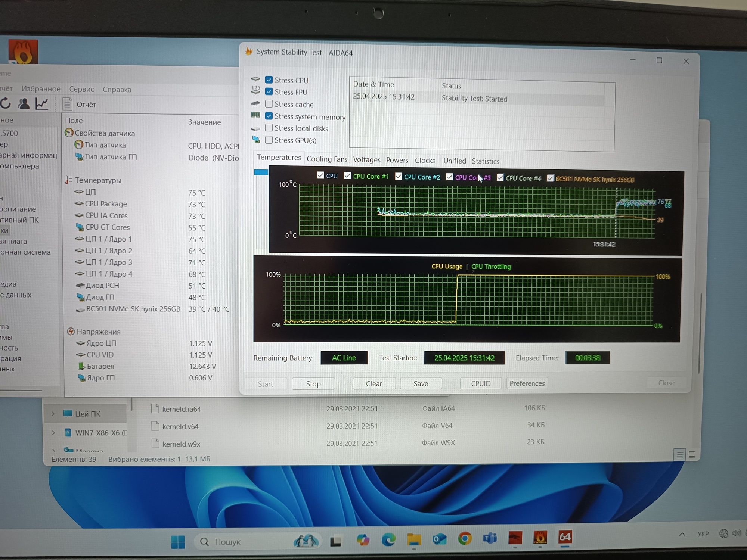Click the Температуры thermometer icon
Screen dimensions: 747x560
pos(68,180)
